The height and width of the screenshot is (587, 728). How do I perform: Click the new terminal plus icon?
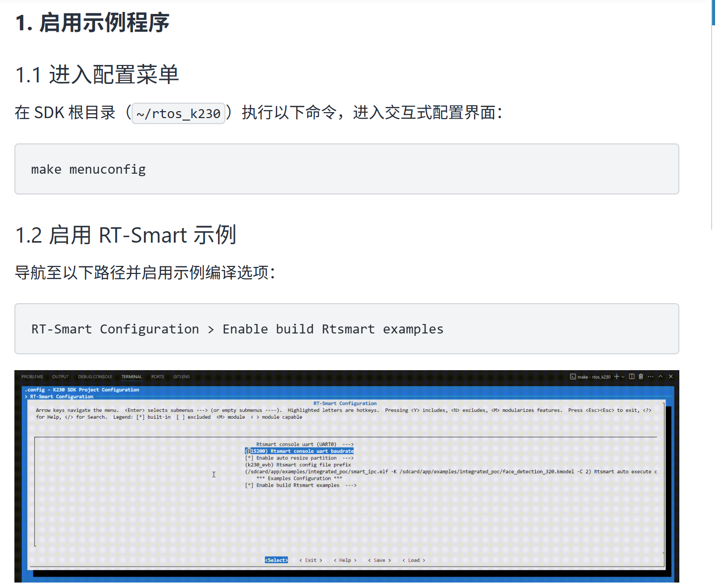click(x=616, y=377)
